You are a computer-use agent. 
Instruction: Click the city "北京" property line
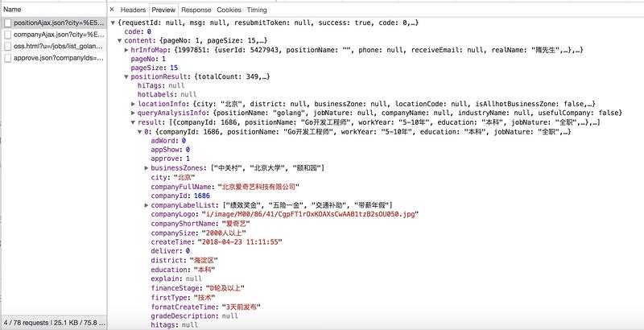(x=173, y=178)
